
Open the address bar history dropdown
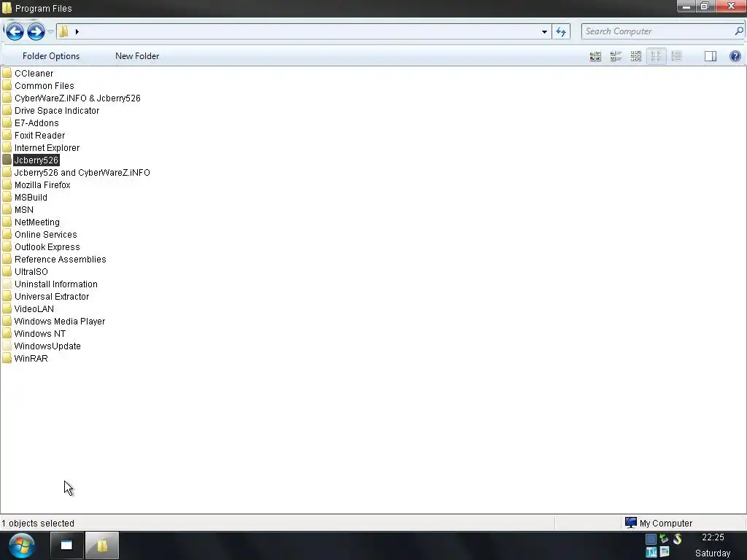[544, 32]
